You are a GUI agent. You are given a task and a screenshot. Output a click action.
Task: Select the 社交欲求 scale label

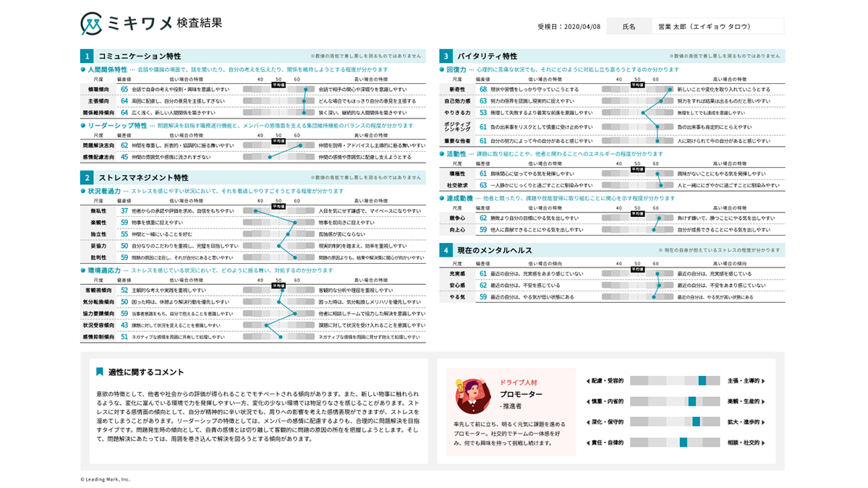[457, 185]
